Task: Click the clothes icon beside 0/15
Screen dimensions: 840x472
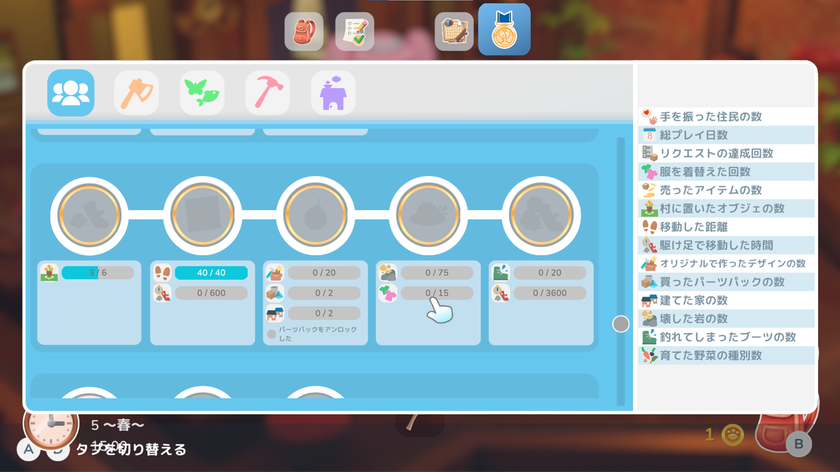Action: tap(388, 293)
